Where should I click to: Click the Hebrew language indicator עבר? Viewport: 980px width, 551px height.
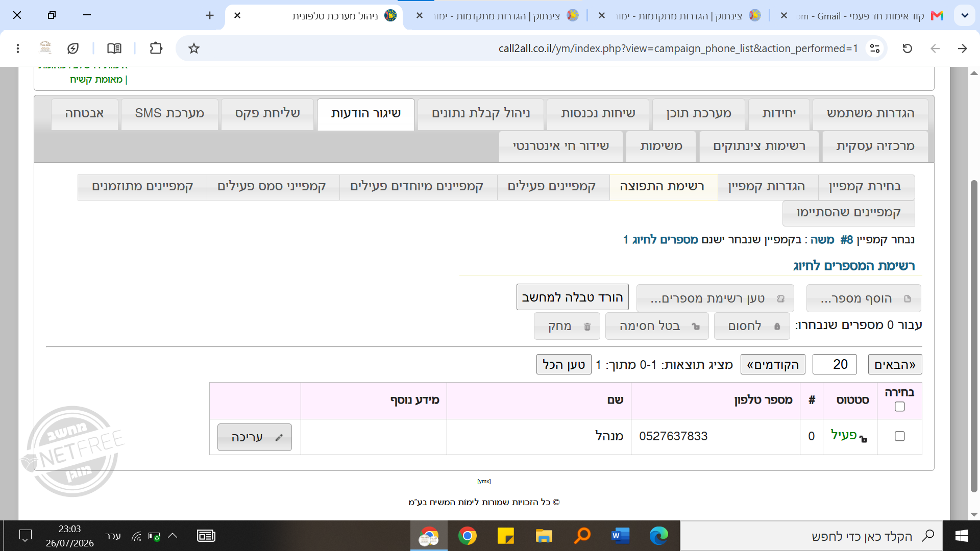pyautogui.click(x=113, y=536)
